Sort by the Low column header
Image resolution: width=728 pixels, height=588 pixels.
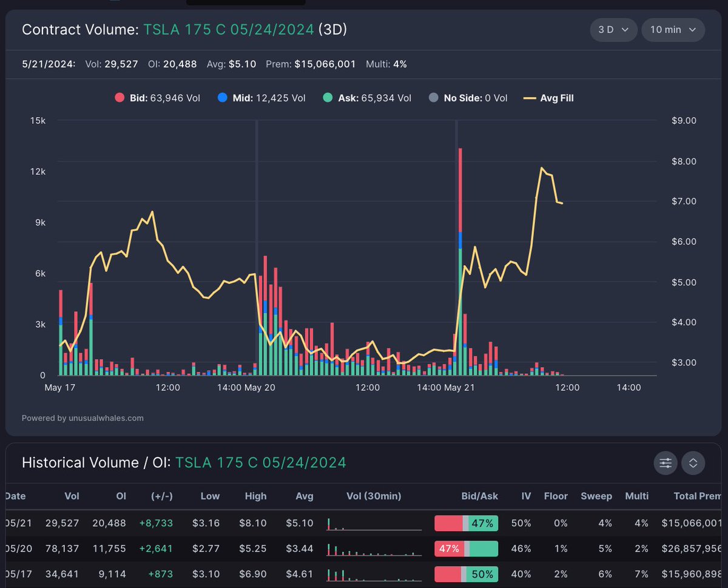tap(210, 496)
